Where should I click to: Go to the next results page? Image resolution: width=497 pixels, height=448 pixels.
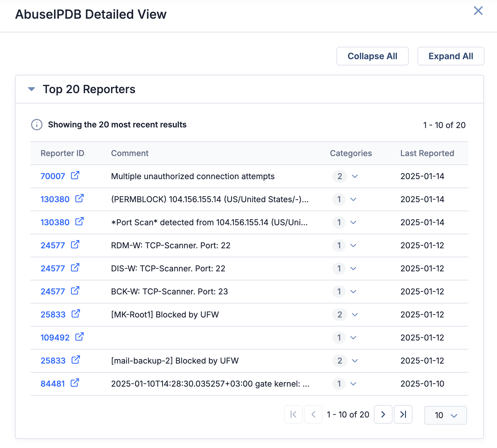click(383, 414)
